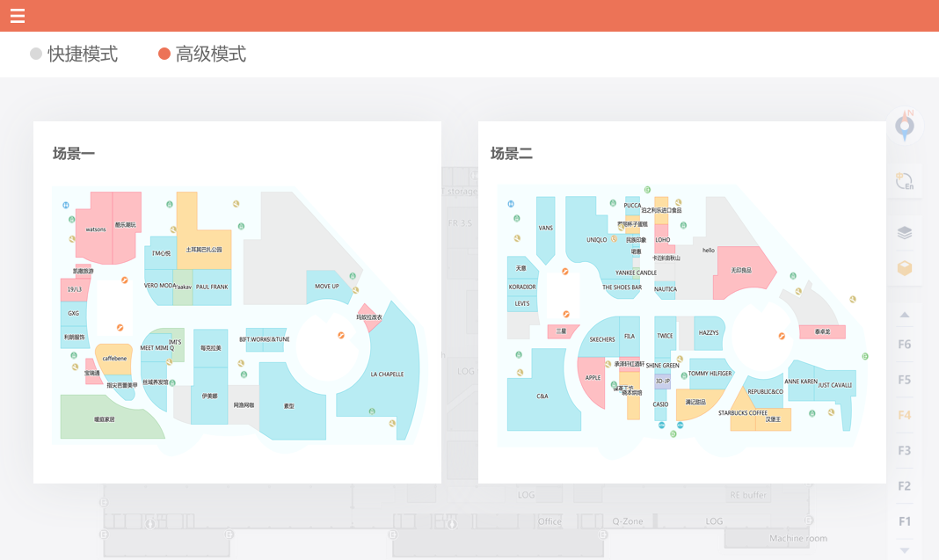
Task: Open the hamburger menu
Action: coord(17,16)
